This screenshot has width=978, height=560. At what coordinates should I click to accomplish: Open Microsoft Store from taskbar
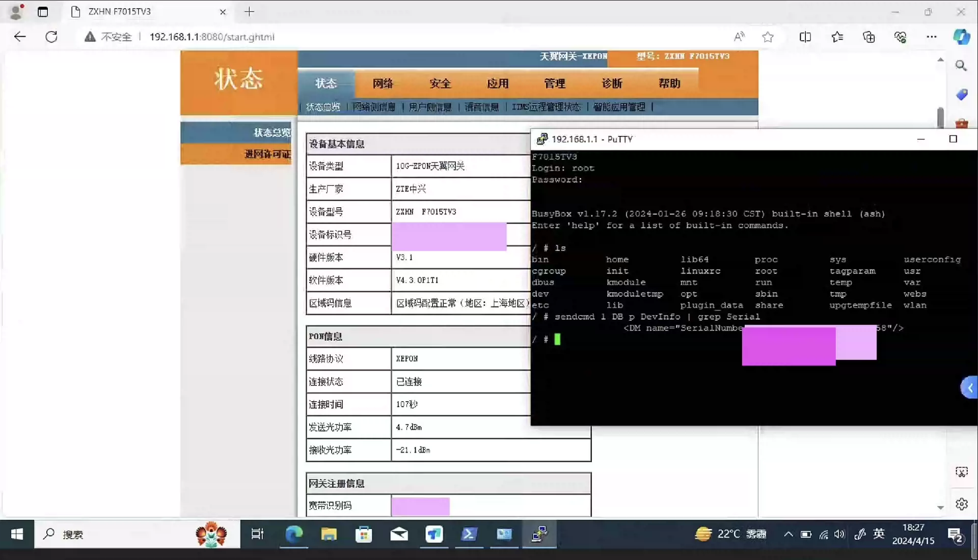(363, 534)
